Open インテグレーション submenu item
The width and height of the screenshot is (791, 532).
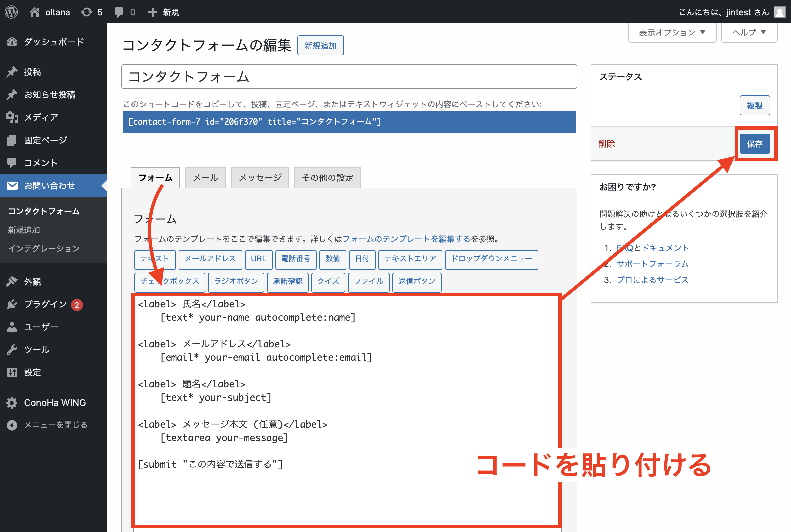pyautogui.click(x=44, y=248)
